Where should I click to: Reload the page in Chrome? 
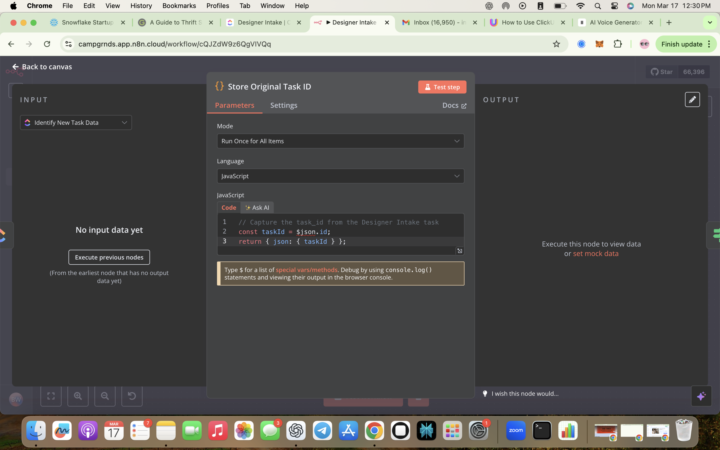(47, 44)
